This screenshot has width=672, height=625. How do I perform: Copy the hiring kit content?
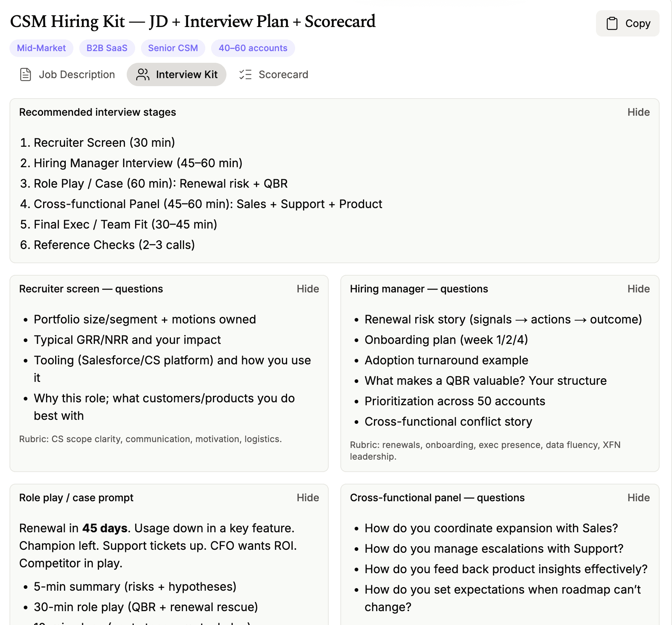pyautogui.click(x=627, y=23)
